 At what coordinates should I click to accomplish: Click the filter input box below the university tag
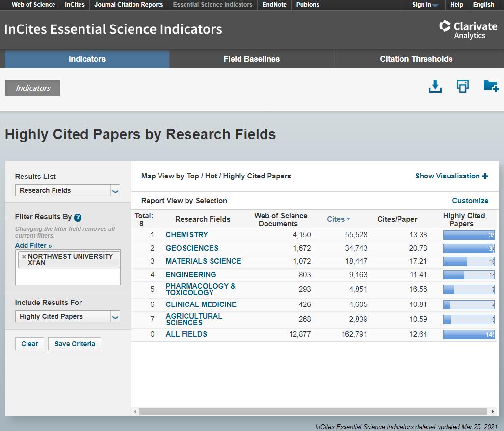click(x=68, y=277)
